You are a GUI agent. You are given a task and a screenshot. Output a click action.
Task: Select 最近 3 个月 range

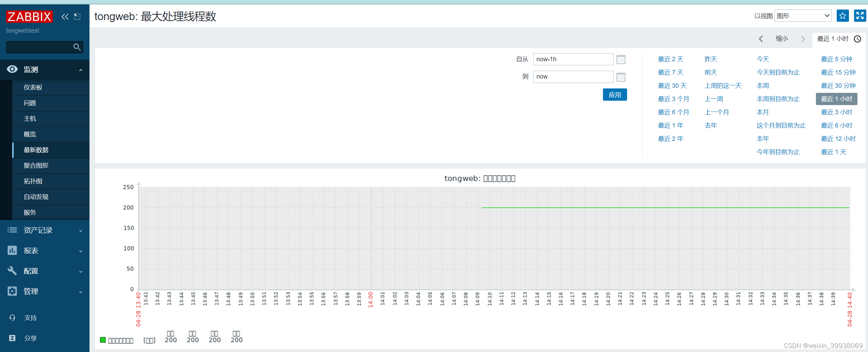[673, 99]
